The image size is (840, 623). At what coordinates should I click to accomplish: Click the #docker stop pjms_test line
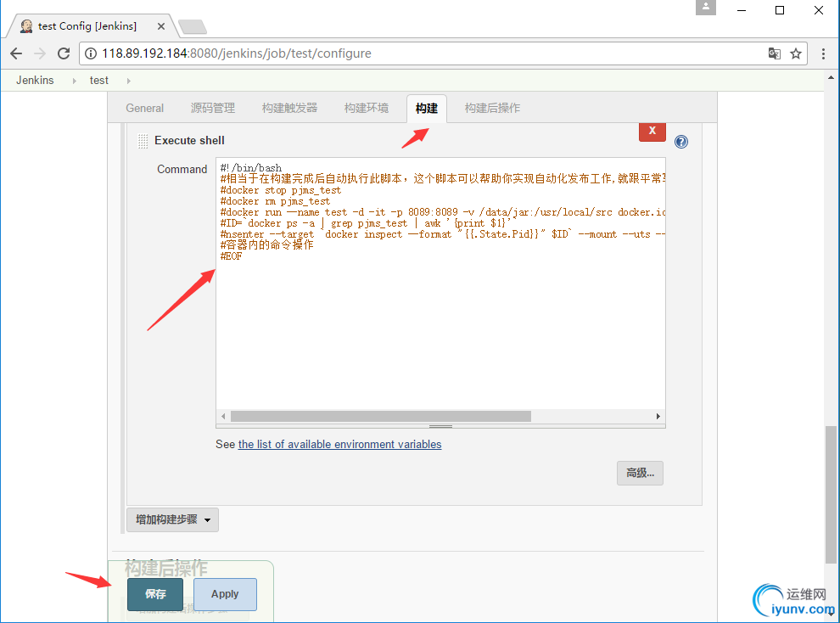(280, 190)
